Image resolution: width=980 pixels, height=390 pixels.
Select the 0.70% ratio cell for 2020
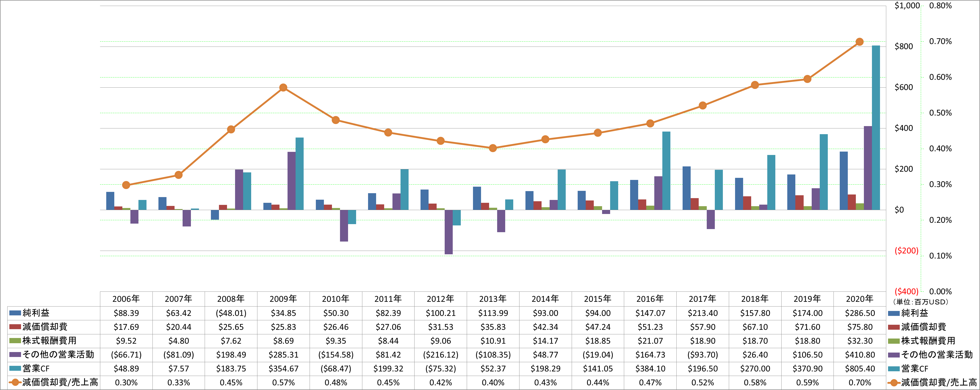[860, 382]
